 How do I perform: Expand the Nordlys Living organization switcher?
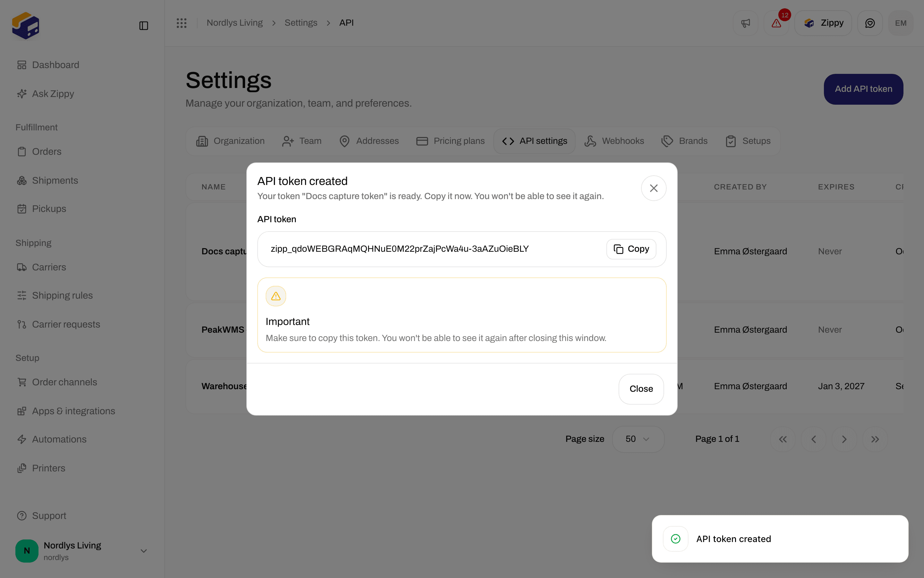(x=82, y=551)
